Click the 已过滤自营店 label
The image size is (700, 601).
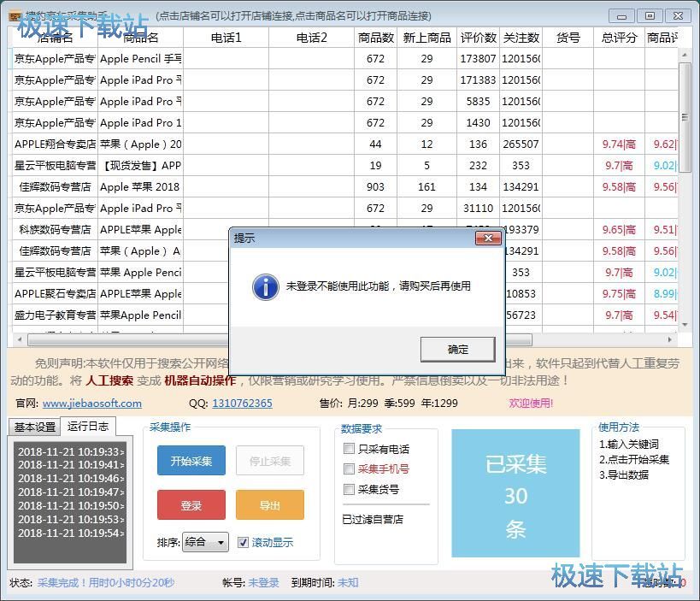click(x=373, y=519)
